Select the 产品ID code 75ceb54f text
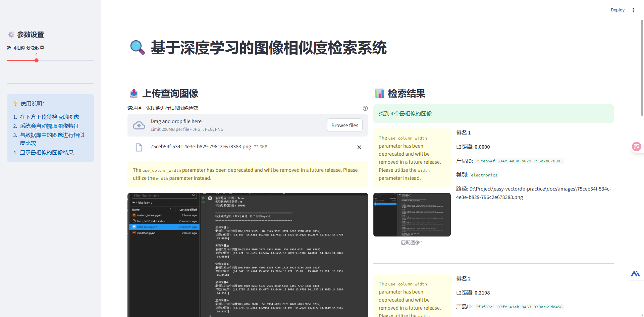This screenshot has height=317, width=644. 519,161
